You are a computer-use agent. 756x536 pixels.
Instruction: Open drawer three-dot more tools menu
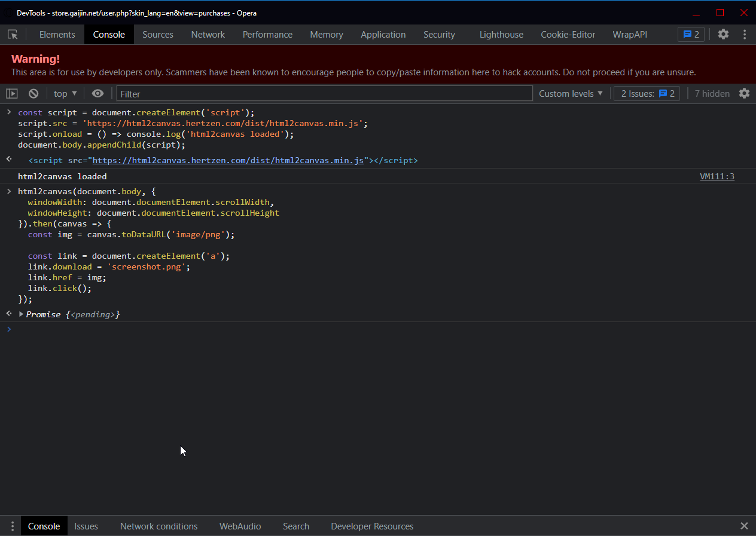click(x=12, y=526)
